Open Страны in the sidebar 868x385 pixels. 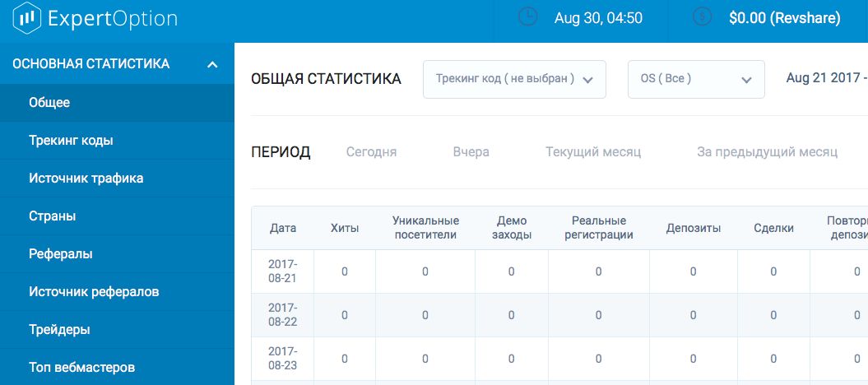(x=117, y=216)
